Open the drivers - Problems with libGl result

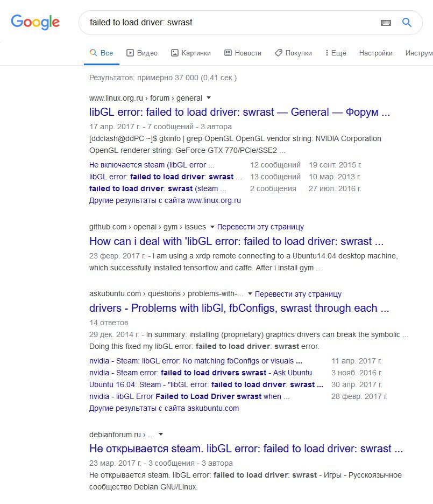(239, 308)
